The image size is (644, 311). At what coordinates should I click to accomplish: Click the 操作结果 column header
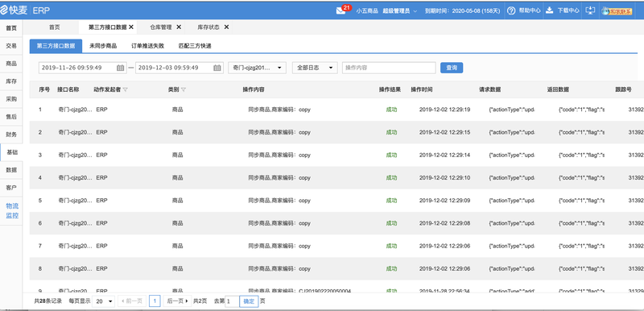(390, 89)
